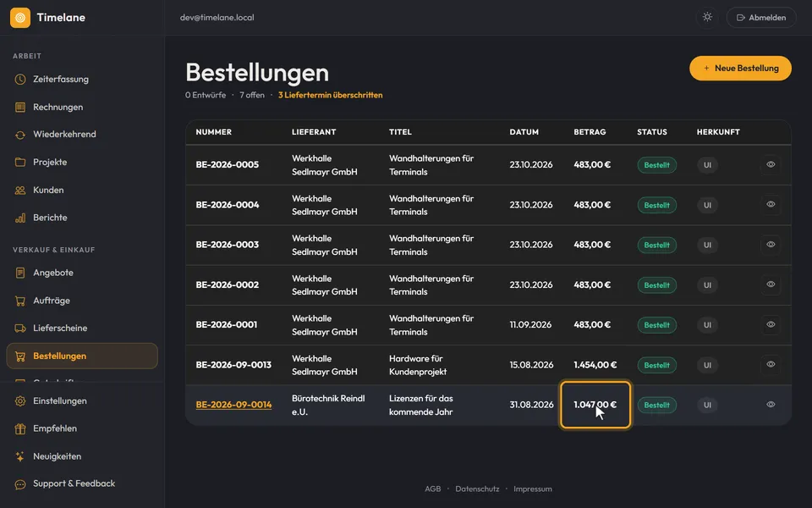Click dev@timelane.local account text
Image resolution: width=812 pixels, height=508 pixels.
pyautogui.click(x=217, y=18)
